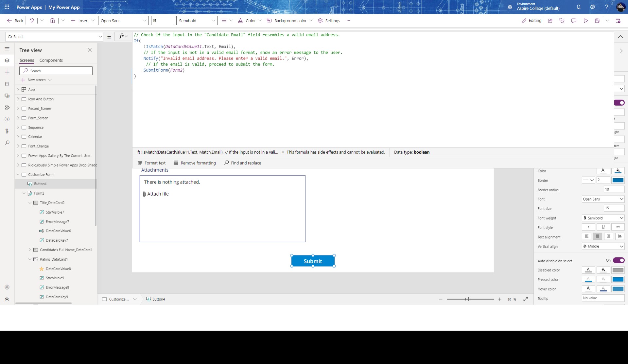
Task: Turn off Auto disable on select
Action: click(619, 260)
